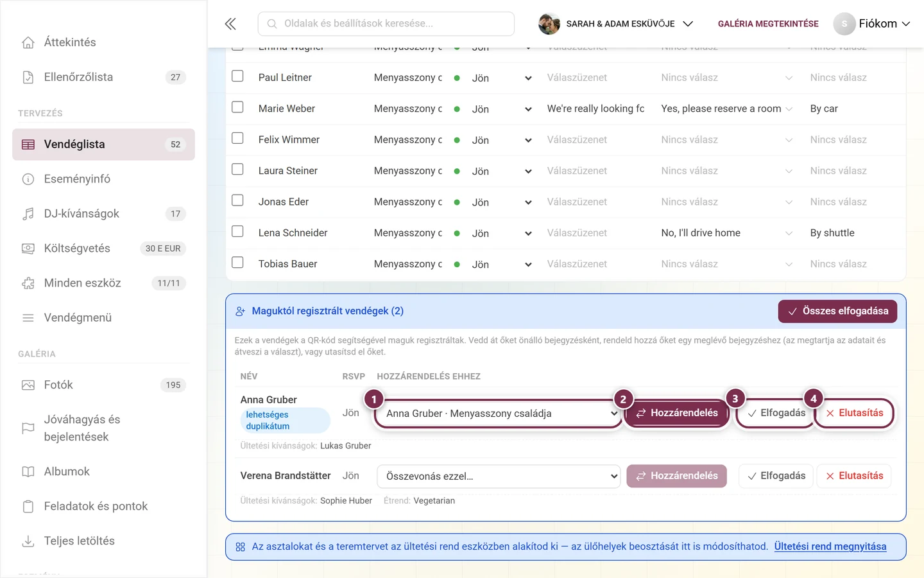
Task: Go to Eseményinfó in the sidebar
Action: [x=103, y=179]
